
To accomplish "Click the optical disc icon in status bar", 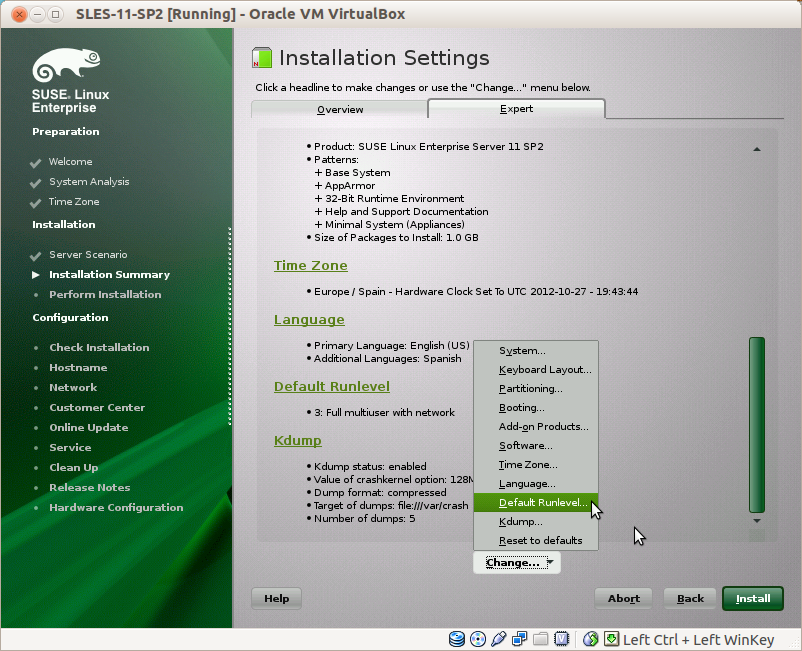I will [x=478, y=639].
